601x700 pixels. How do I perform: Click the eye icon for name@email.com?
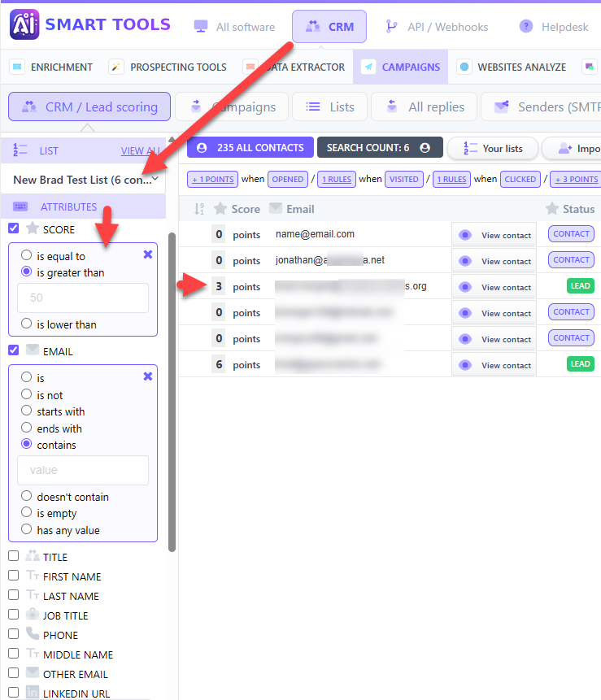tap(465, 235)
